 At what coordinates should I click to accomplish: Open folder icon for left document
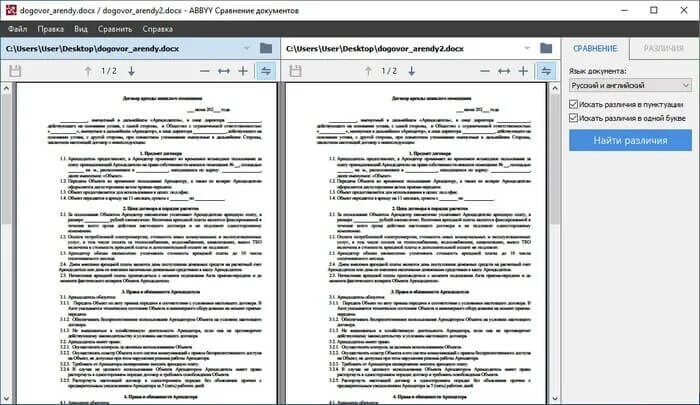tap(266, 48)
